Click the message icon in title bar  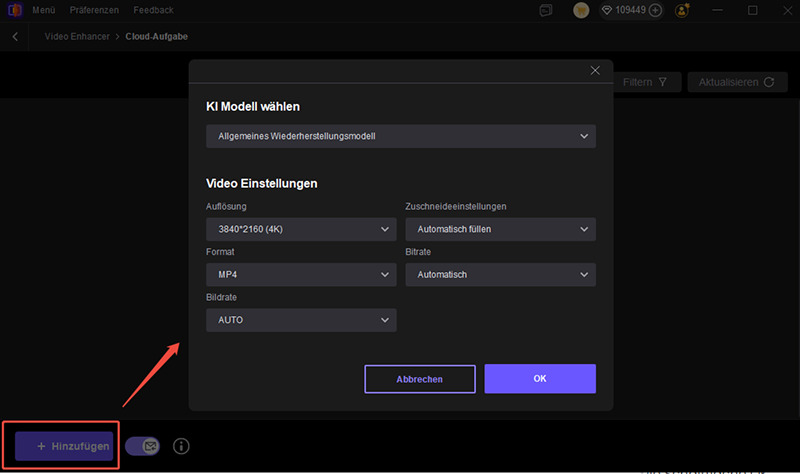click(x=545, y=10)
